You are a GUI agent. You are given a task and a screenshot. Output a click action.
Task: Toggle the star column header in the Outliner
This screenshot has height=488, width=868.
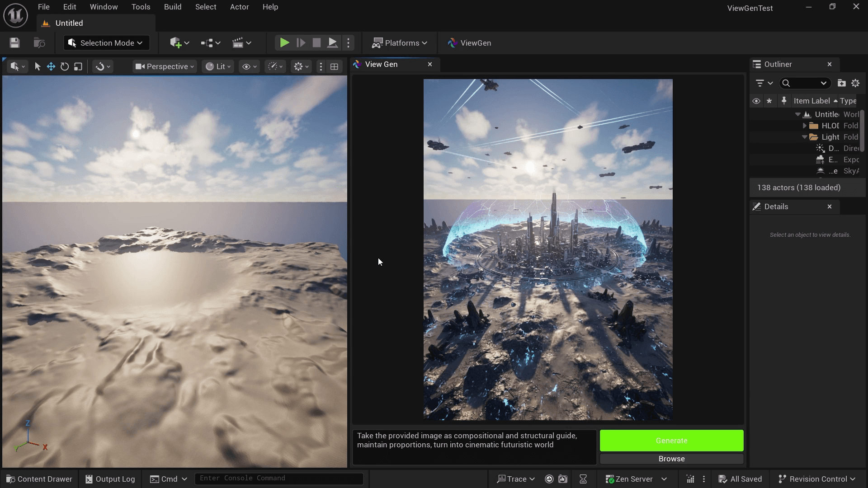[x=769, y=101]
